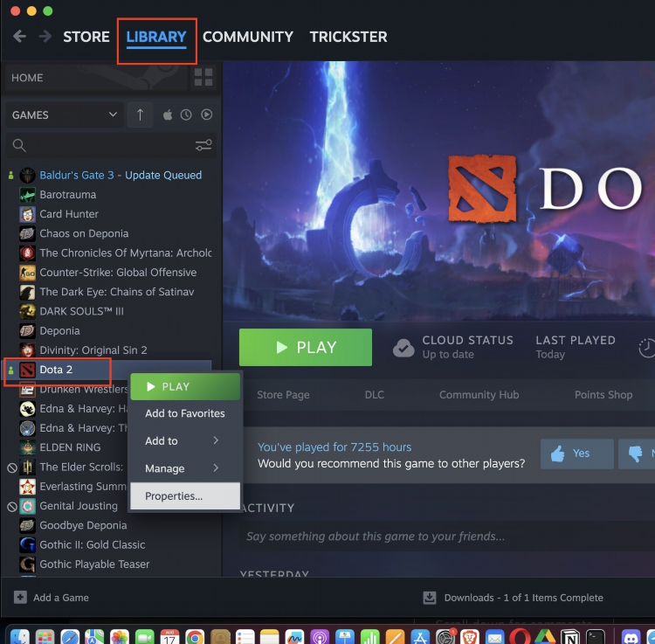The height and width of the screenshot is (644, 655).
Task: Select Gothic II: Gold Classic
Action: [x=93, y=545]
